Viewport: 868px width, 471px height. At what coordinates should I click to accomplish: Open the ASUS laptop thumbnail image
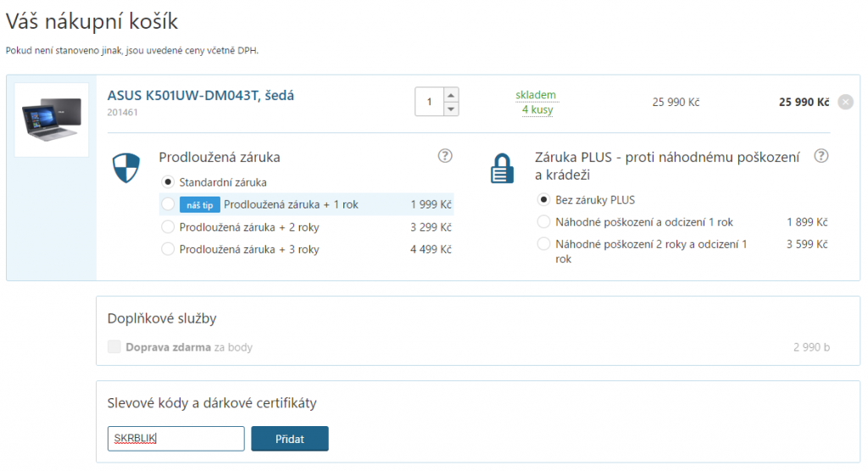(52, 119)
